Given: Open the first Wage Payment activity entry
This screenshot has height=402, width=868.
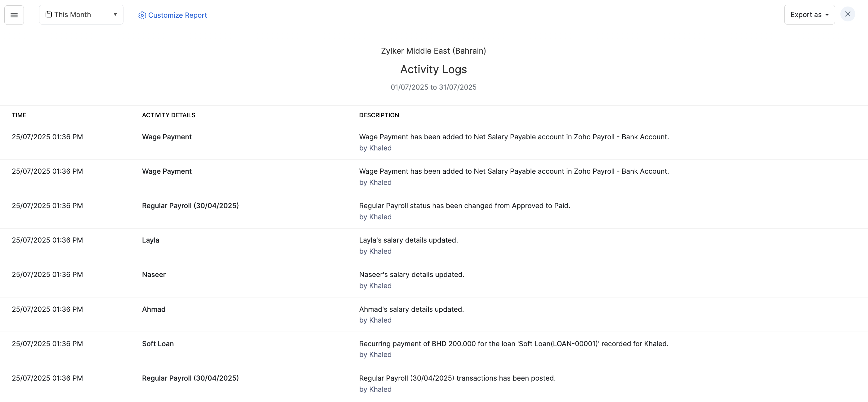Looking at the screenshot, I should click(167, 137).
